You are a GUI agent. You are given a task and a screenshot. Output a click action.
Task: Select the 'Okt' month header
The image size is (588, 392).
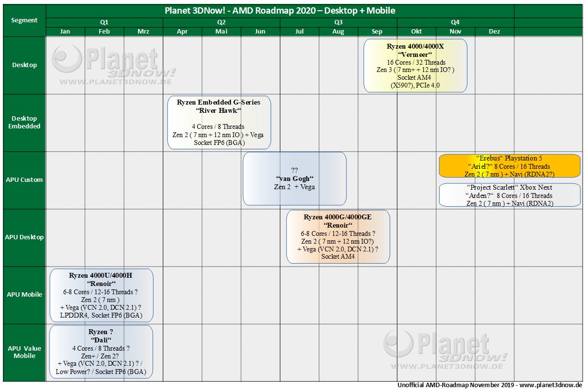pyautogui.click(x=416, y=32)
